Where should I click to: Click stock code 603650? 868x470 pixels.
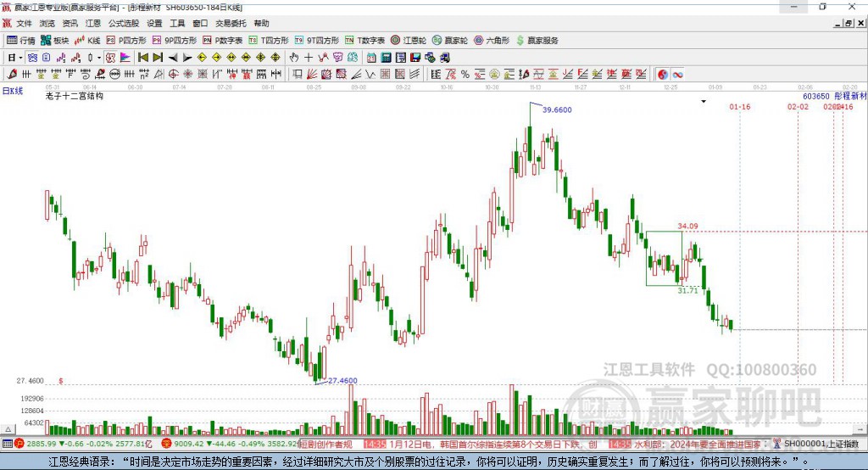816,96
